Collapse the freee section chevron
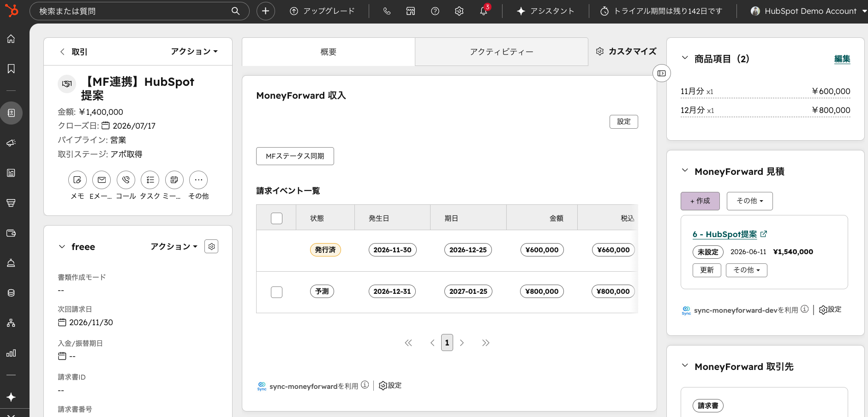This screenshot has width=868, height=417. pos(62,247)
